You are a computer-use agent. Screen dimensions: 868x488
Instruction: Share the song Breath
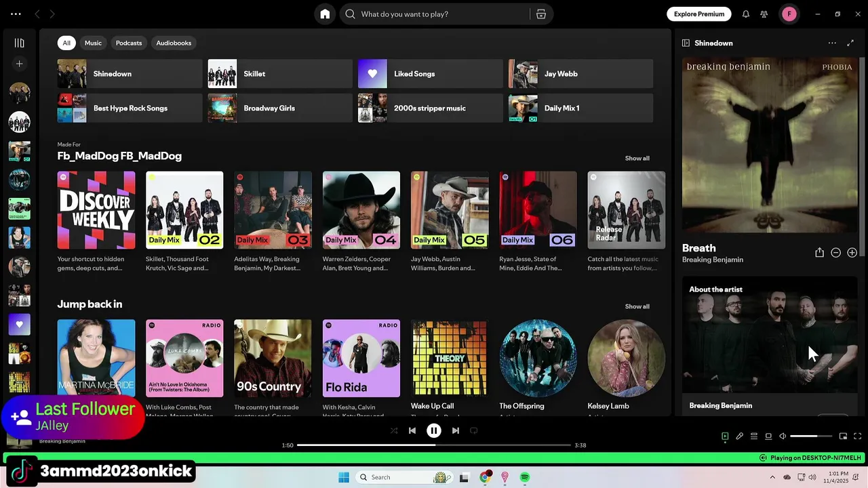pyautogui.click(x=819, y=252)
